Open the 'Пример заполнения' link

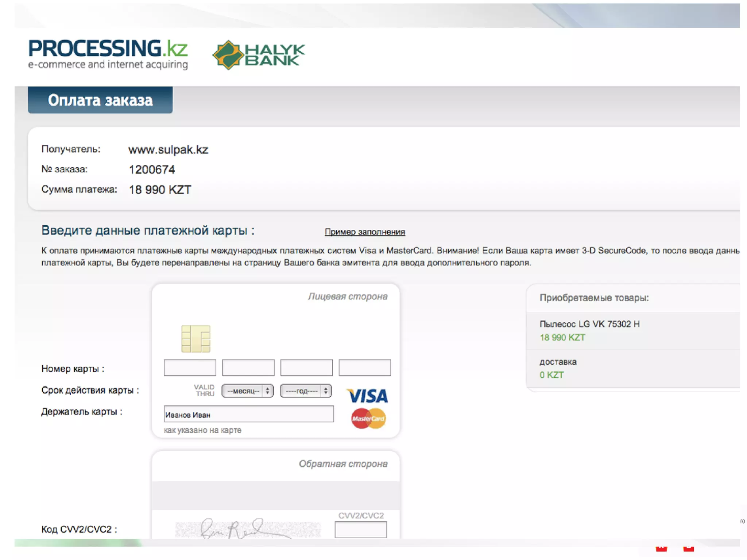click(365, 232)
